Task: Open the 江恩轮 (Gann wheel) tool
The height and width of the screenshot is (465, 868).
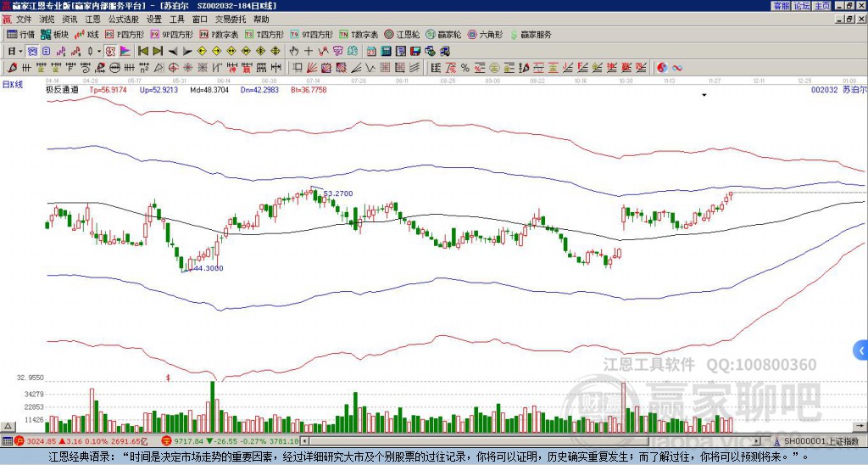Action: coord(403,35)
